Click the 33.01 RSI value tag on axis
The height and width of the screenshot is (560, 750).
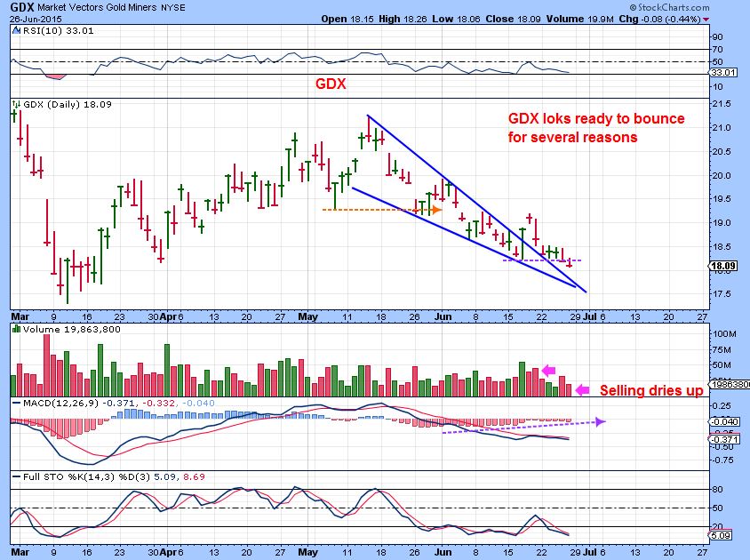(x=723, y=73)
